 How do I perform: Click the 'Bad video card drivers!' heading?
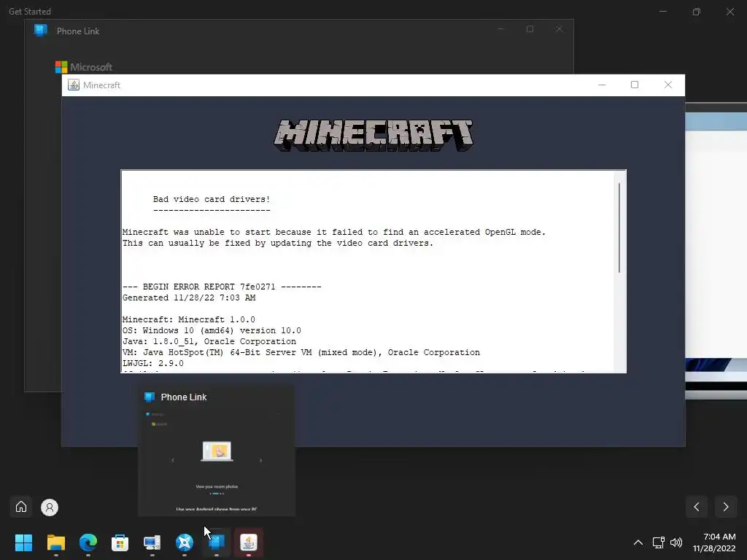pyautogui.click(x=212, y=199)
